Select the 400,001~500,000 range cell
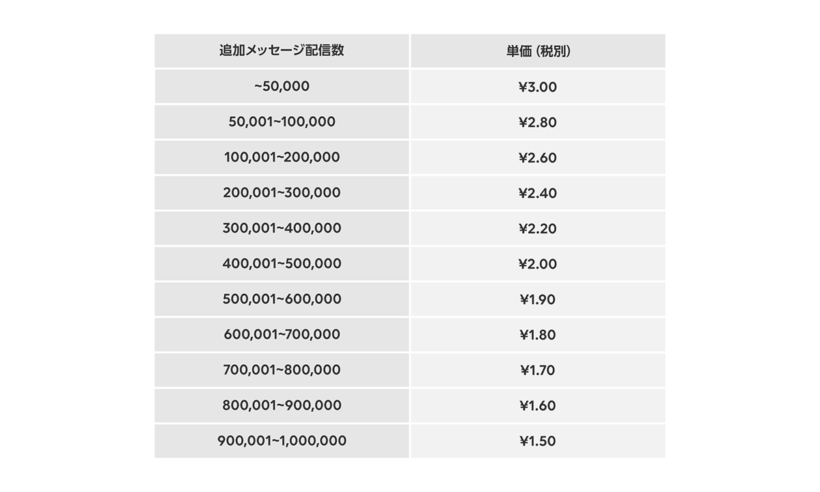The height and width of the screenshot is (492, 820). pyautogui.click(x=281, y=264)
